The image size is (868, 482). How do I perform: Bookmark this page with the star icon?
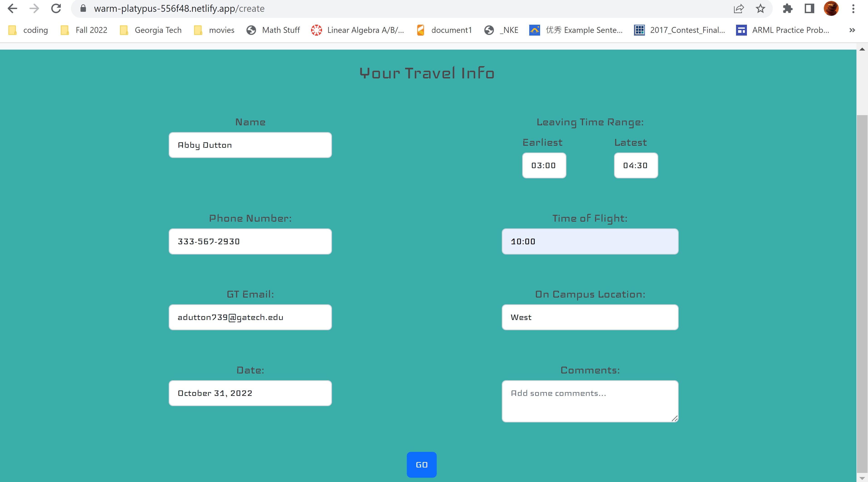[760, 8]
